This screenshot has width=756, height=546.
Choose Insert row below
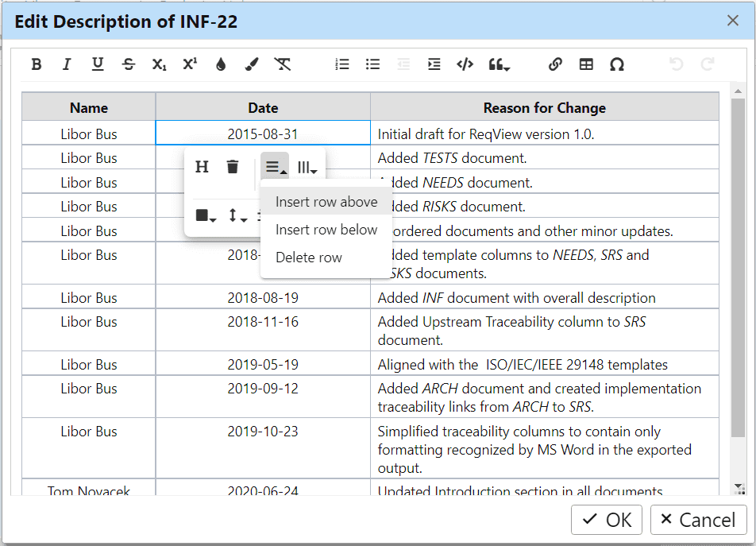tap(326, 230)
